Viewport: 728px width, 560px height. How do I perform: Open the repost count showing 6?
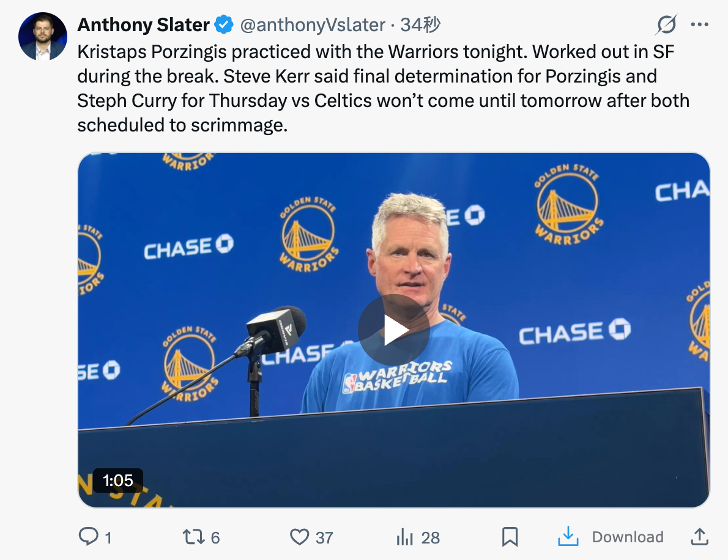pyautogui.click(x=215, y=538)
